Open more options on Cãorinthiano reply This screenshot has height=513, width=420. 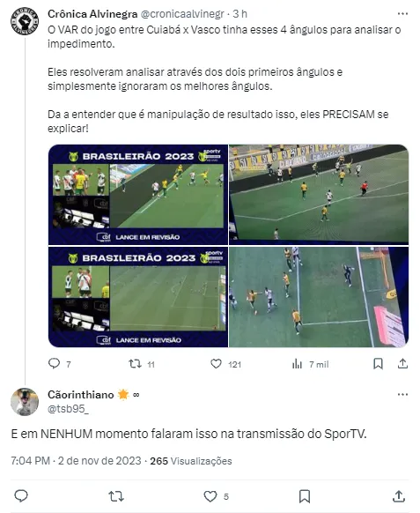tap(402, 394)
